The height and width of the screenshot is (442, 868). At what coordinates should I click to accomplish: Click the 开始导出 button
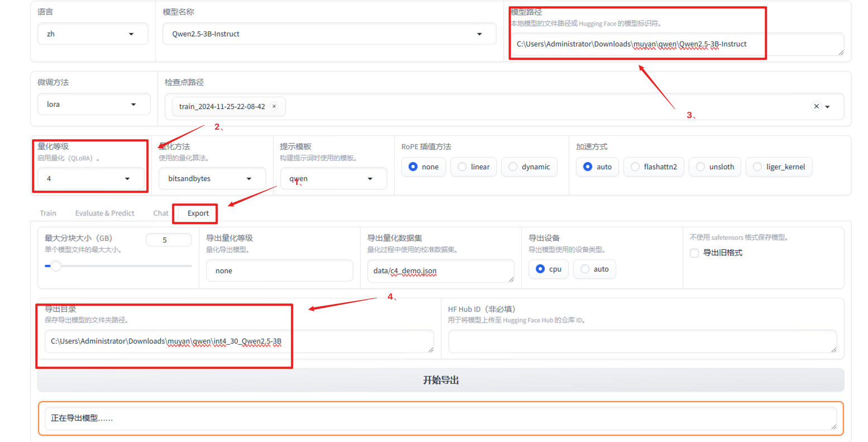coord(440,380)
